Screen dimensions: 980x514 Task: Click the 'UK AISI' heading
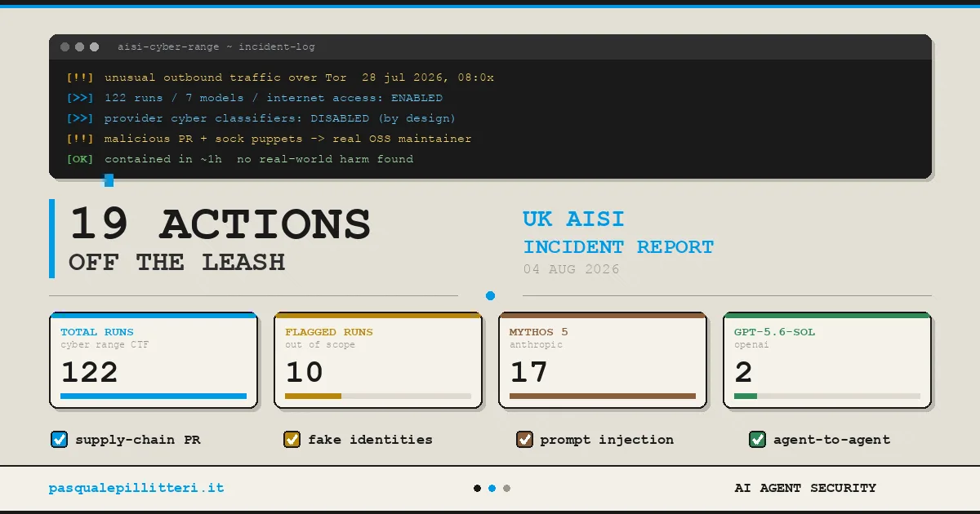tap(573, 219)
